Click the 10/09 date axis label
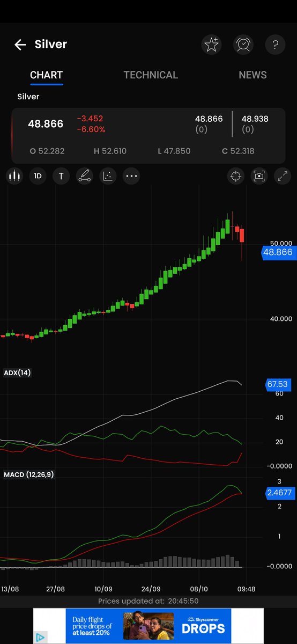297x644 pixels. pos(103,588)
